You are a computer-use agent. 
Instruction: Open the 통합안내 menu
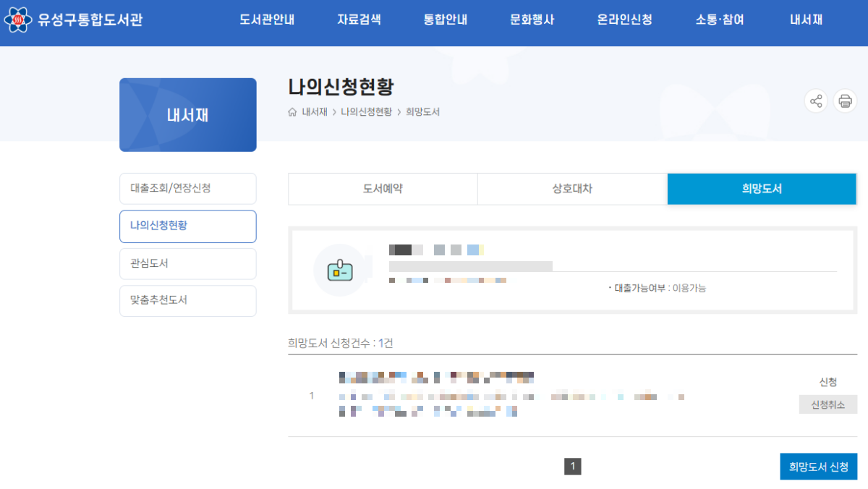tap(446, 20)
